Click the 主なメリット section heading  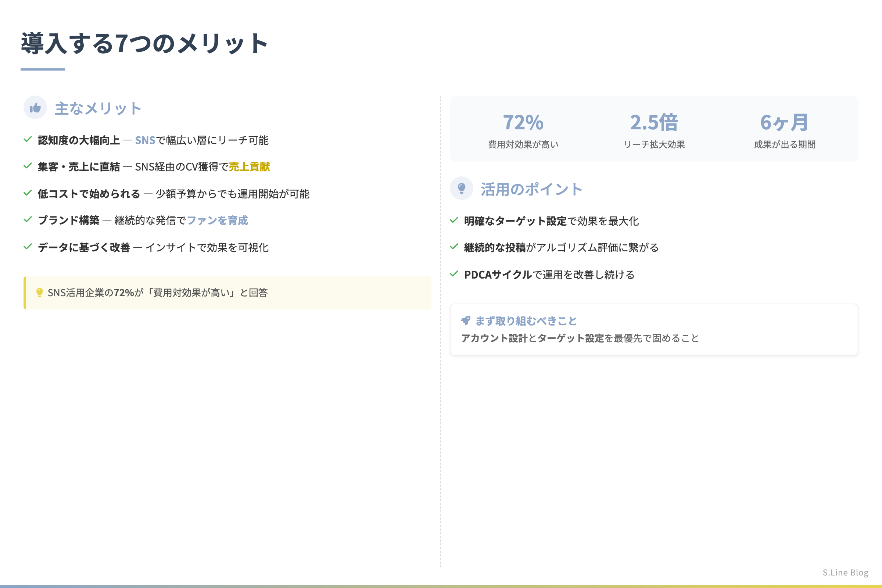(98, 108)
